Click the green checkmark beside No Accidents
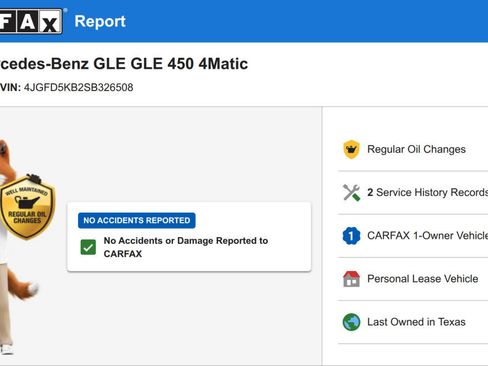 coord(88,247)
